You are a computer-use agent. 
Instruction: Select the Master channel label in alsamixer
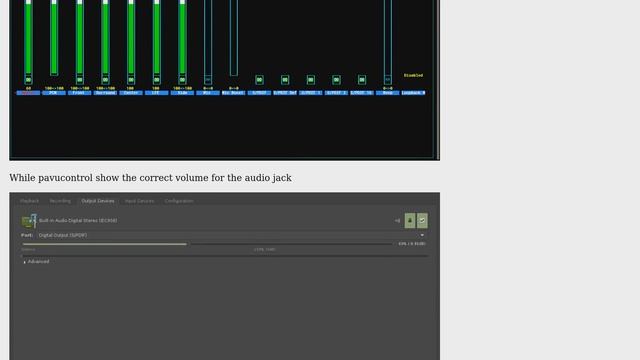pos(28,93)
